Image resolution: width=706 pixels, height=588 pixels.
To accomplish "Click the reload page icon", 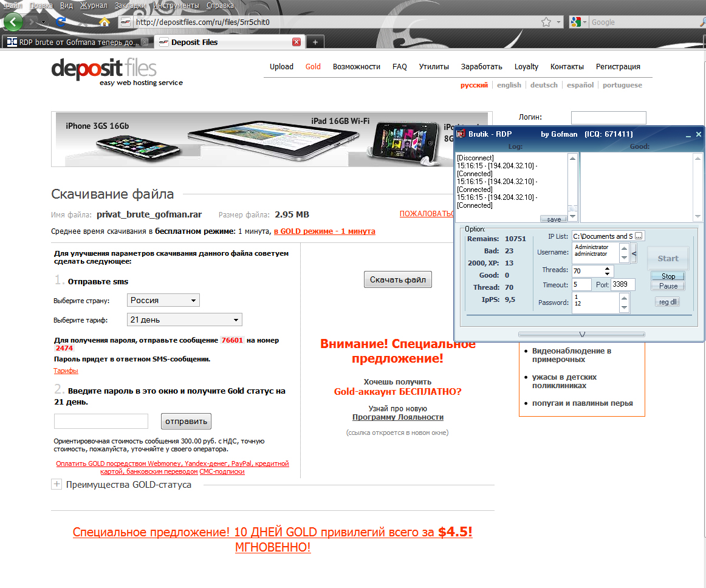I will tap(61, 22).
